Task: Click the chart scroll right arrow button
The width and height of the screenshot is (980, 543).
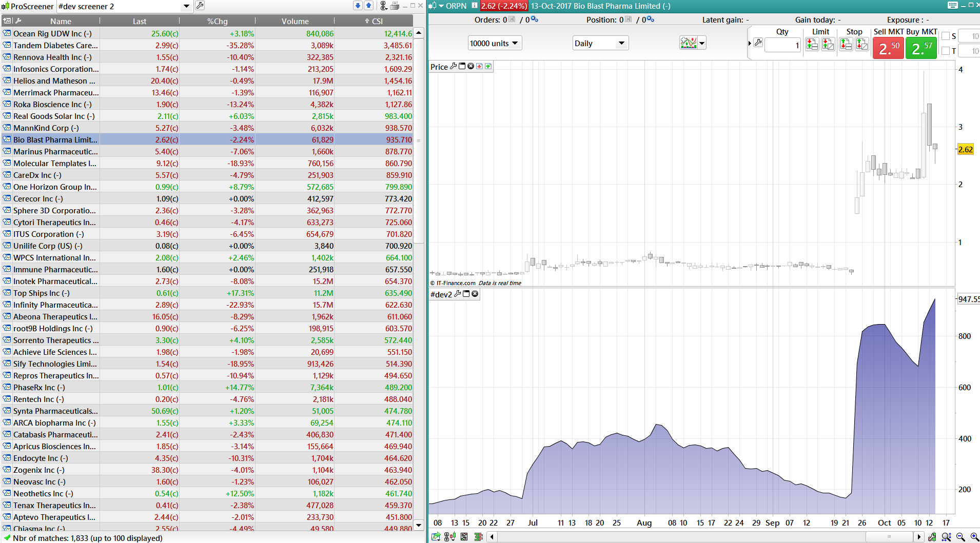Action: pos(919,537)
